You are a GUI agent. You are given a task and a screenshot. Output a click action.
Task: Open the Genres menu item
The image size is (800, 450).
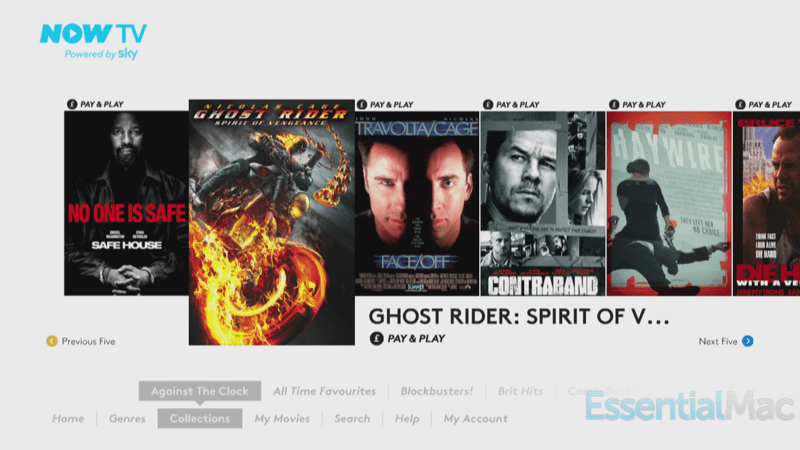point(127,419)
